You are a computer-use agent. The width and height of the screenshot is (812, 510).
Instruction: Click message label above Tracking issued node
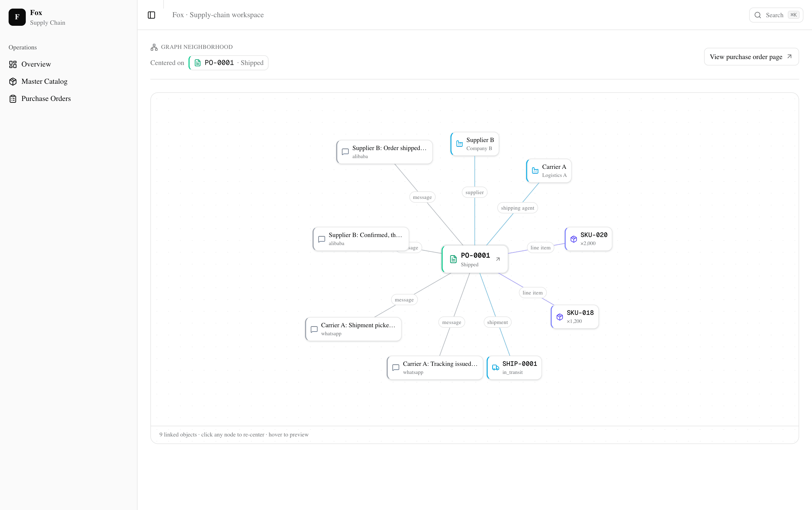tap(452, 322)
